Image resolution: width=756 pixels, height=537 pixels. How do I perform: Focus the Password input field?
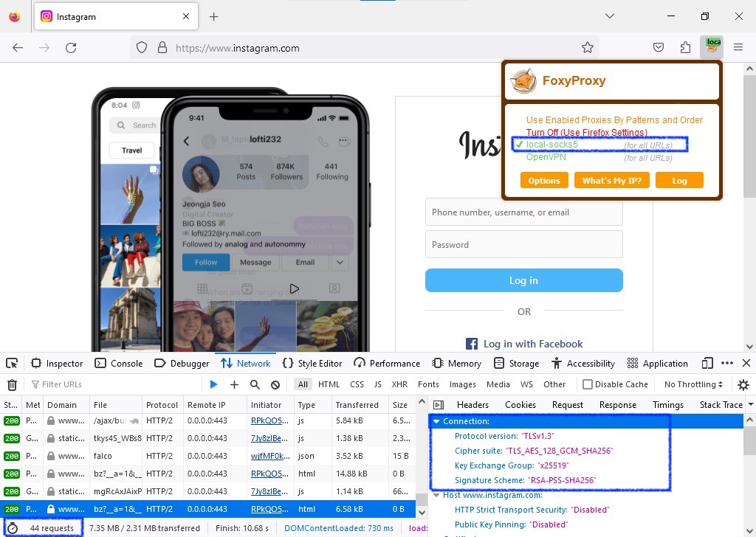pos(523,244)
